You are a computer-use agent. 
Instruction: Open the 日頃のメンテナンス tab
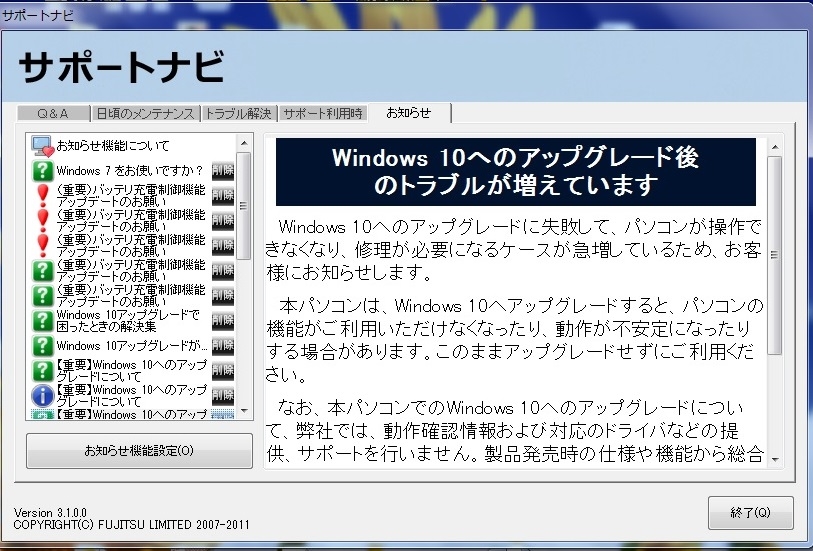pos(145,114)
